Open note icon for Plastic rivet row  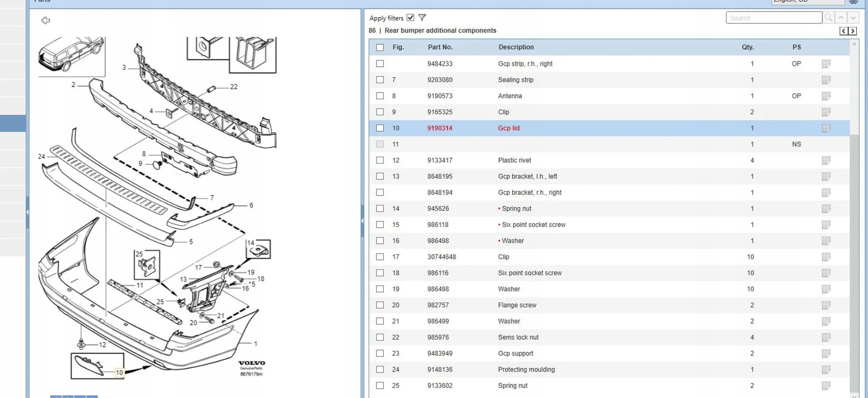tap(826, 160)
